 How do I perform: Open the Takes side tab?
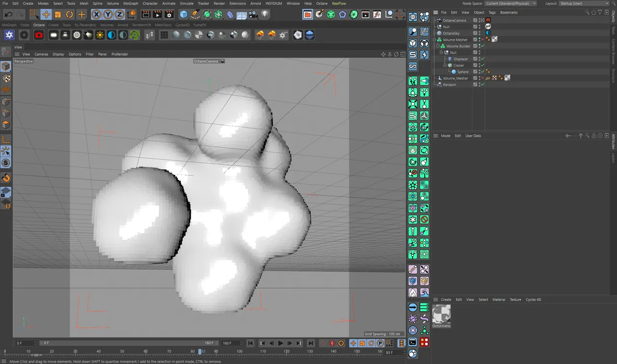614,31
